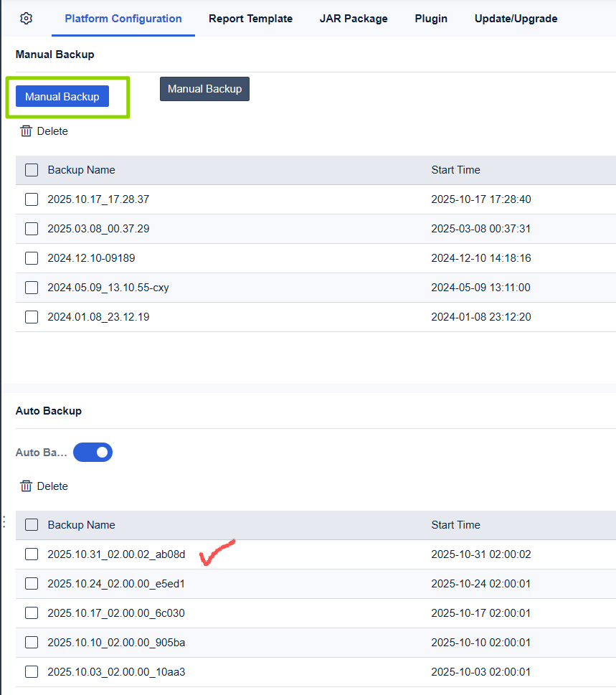This screenshot has height=695, width=616.
Task: Click auto backup name 2025.10.03_02.00.00_10aa3
Action: tap(116, 672)
